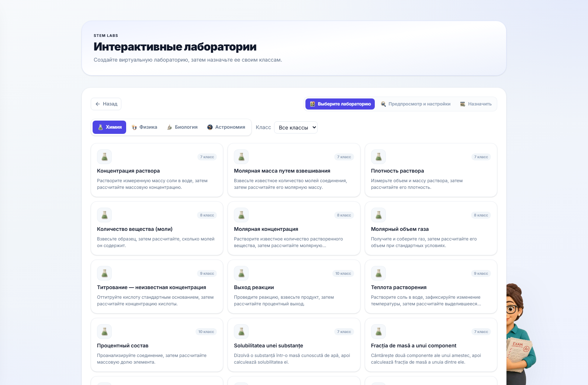Go back with the Назад button
Image resolution: width=588 pixels, height=385 pixels.
(x=106, y=104)
